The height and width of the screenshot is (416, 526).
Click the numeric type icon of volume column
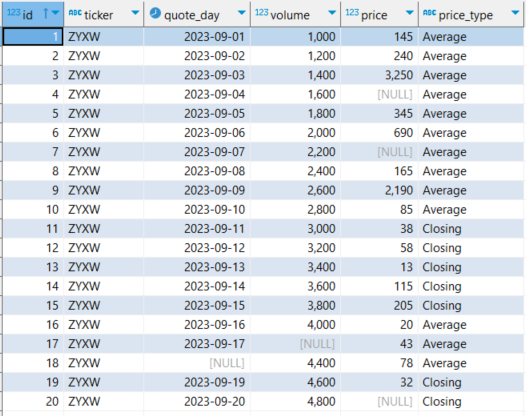tap(262, 13)
